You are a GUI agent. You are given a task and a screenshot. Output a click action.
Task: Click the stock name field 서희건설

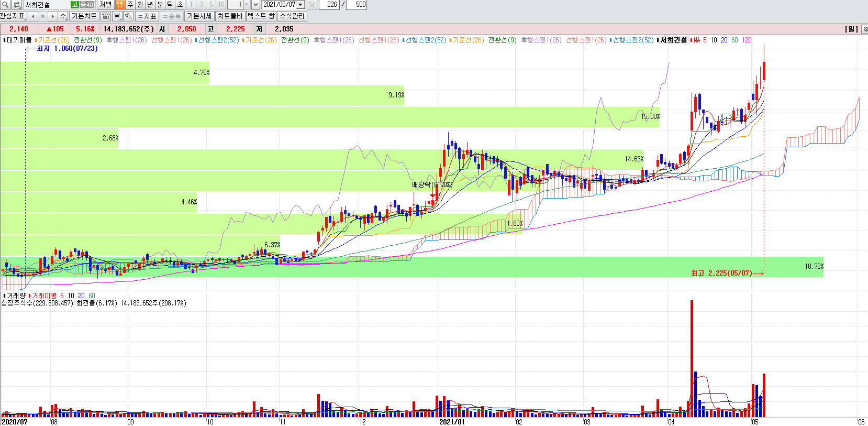pyautogui.click(x=47, y=5)
